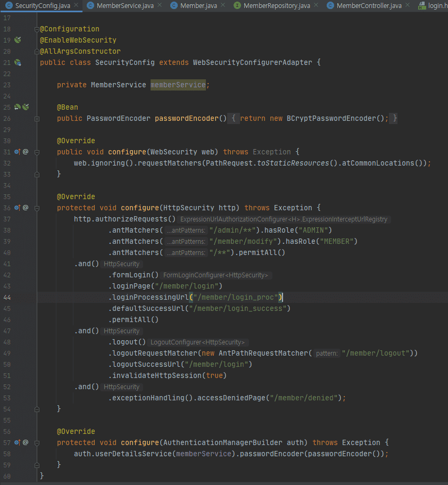Click fold end marker on line 59
The image size is (448, 485).
point(37,465)
